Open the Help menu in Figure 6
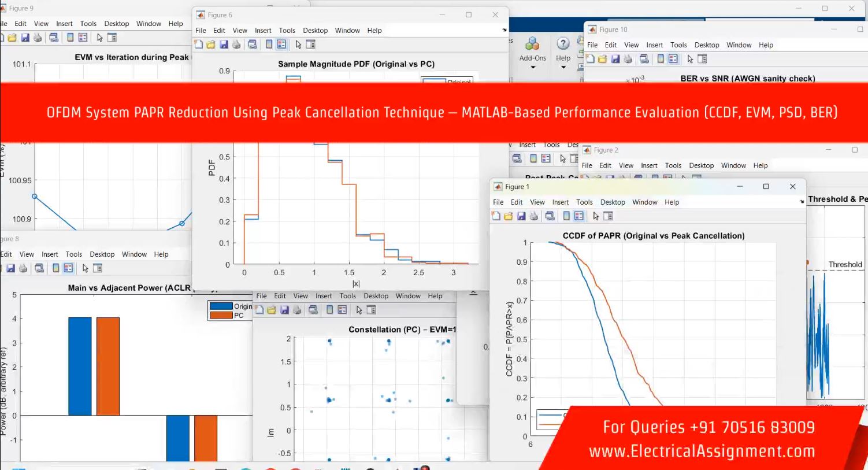The width and height of the screenshot is (868, 470). point(374,31)
